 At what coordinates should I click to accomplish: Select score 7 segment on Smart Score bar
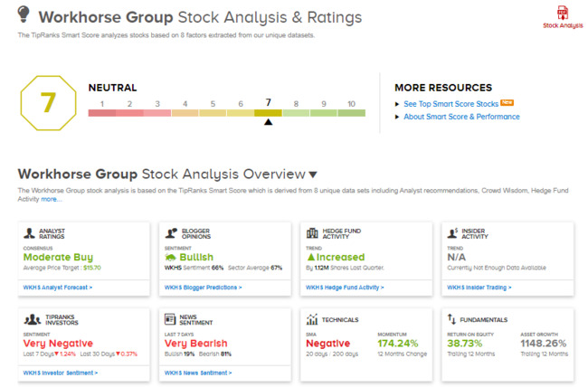tap(268, 113)
